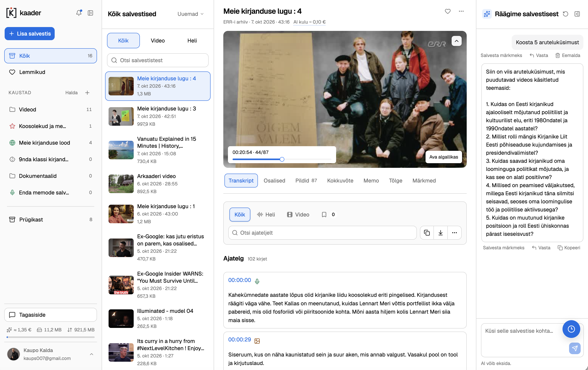Open the Tagasiside feedback button

(51, 315)
